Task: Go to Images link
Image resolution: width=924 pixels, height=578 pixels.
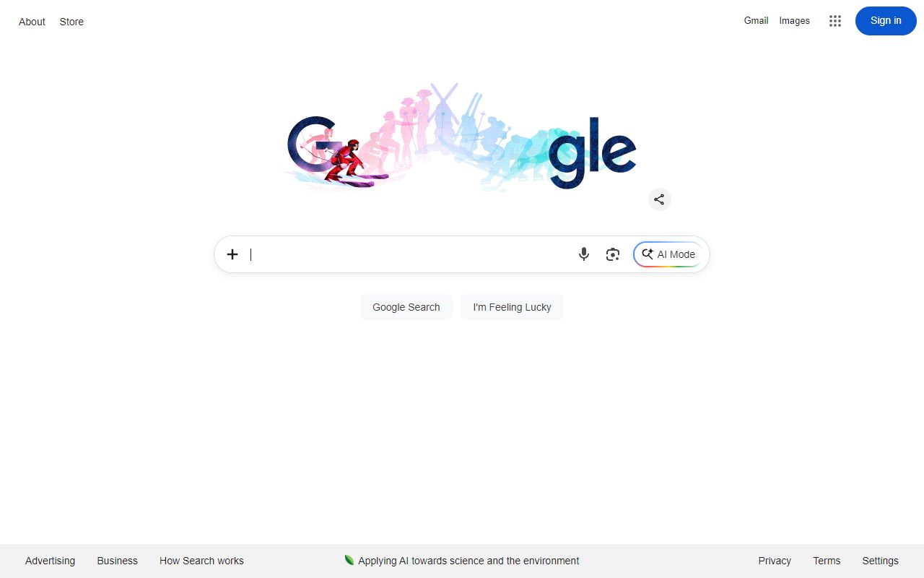Action: 794,21
